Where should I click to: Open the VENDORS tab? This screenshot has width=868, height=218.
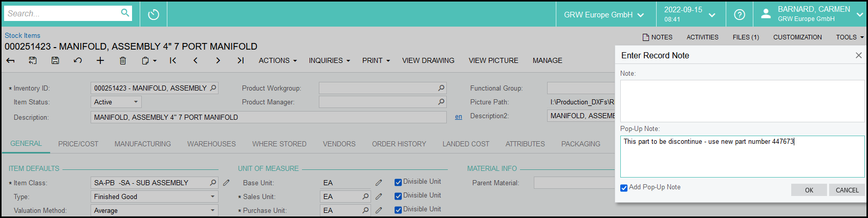click(x=339, y=144)
